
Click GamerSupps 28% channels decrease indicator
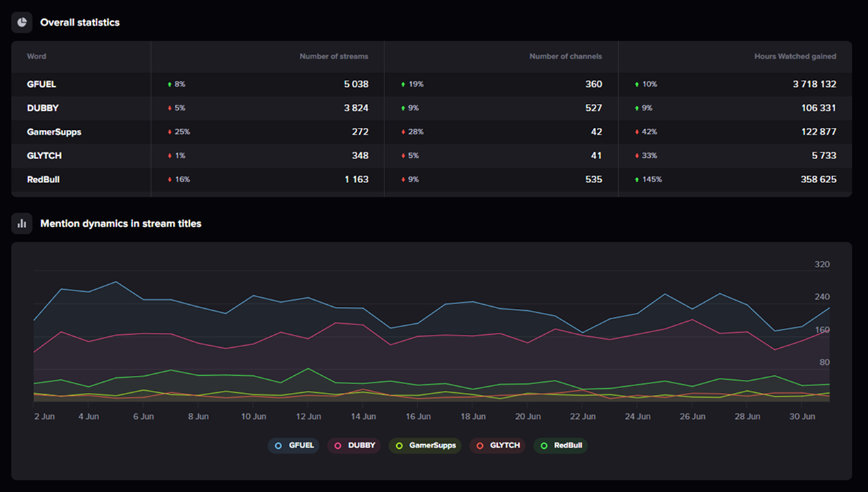point(412,132)
